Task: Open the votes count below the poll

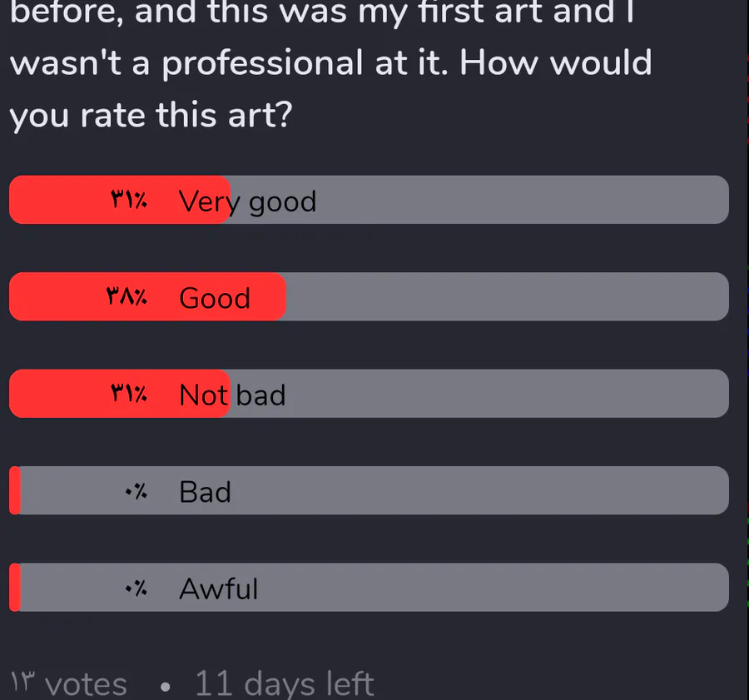Action: tap(69, 683)
